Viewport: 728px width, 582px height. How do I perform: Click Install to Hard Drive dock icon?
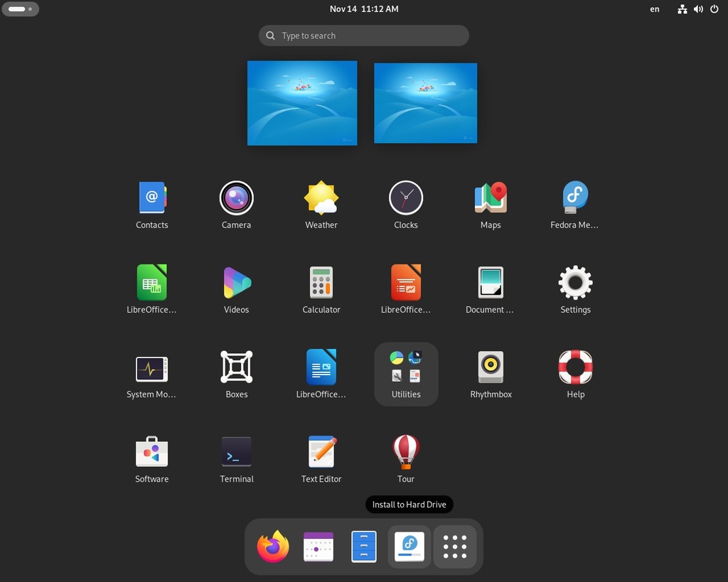click(x=409, y=546)
